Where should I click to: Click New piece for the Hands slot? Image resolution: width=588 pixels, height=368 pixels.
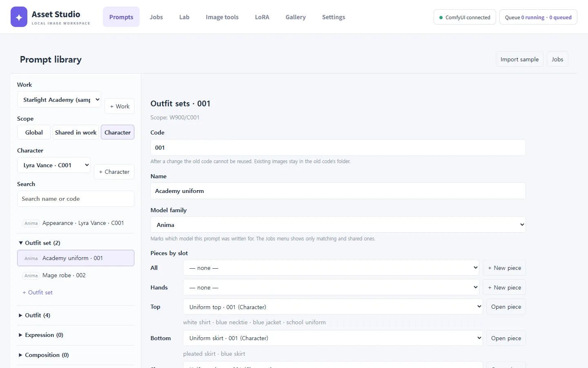(x=504, y=287)
